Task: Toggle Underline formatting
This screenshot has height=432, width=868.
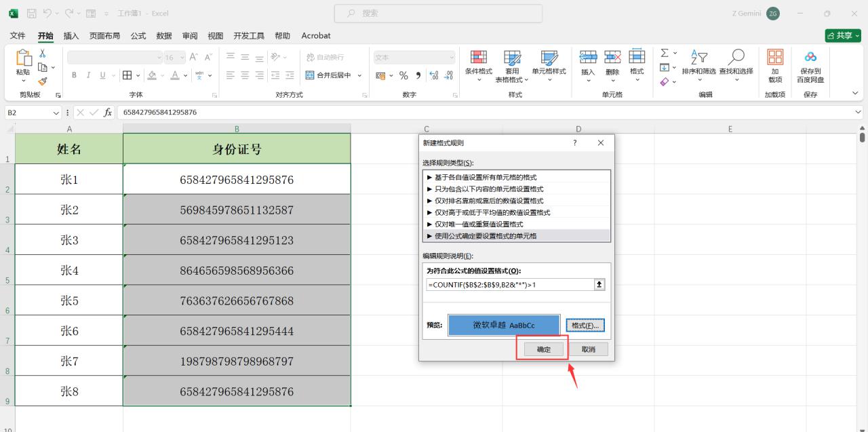Action: 103,75
